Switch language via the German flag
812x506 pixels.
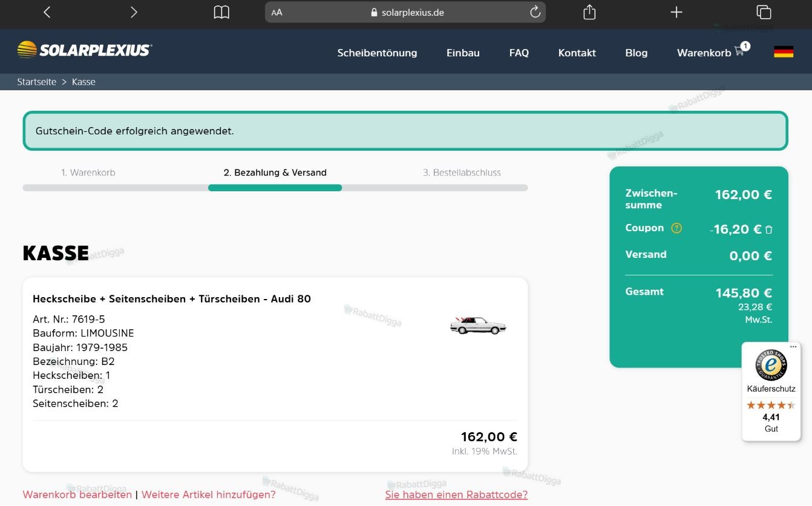pyautogui.click(x=784, y=52)
